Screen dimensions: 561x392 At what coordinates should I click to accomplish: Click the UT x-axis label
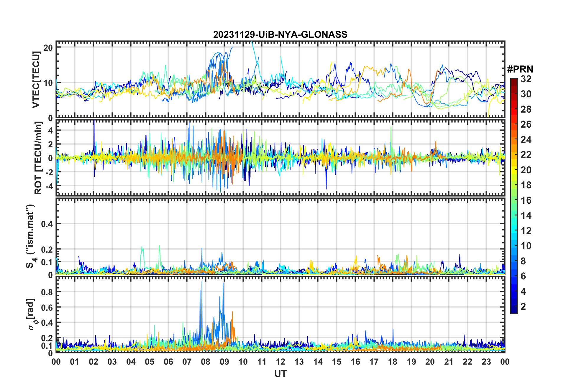280,374
